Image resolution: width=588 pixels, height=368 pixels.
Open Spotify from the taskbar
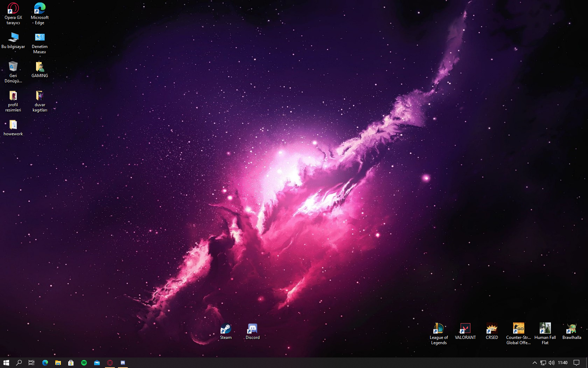coord(84,363)
